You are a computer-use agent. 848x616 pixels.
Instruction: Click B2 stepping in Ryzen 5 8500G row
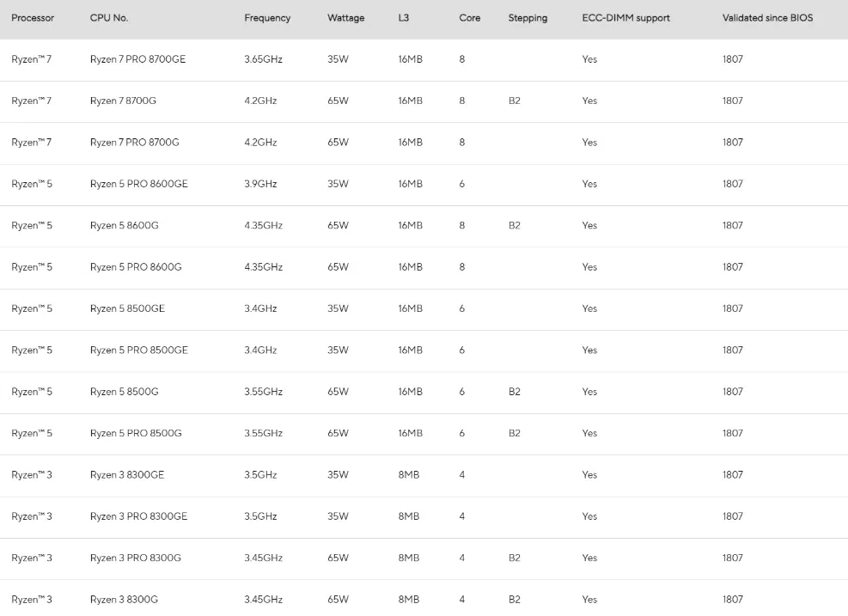pyautogui.click(x=515, y=392)
